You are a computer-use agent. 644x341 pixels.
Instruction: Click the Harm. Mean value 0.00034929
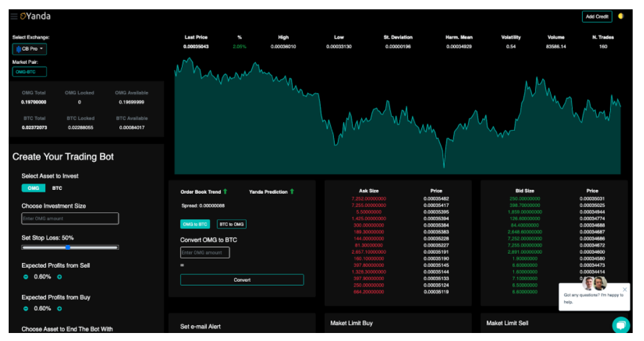pyautogui.click(x=459, y=47)
